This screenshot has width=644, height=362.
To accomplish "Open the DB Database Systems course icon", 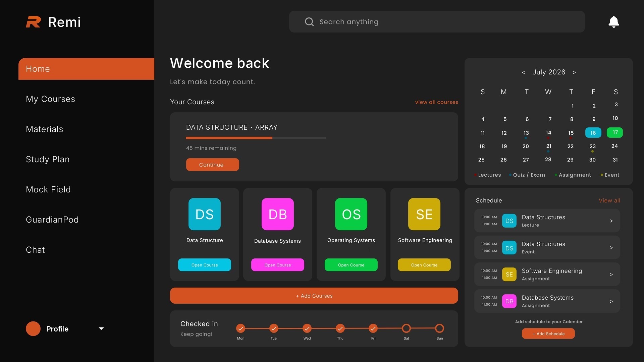I will coord(278,214).
